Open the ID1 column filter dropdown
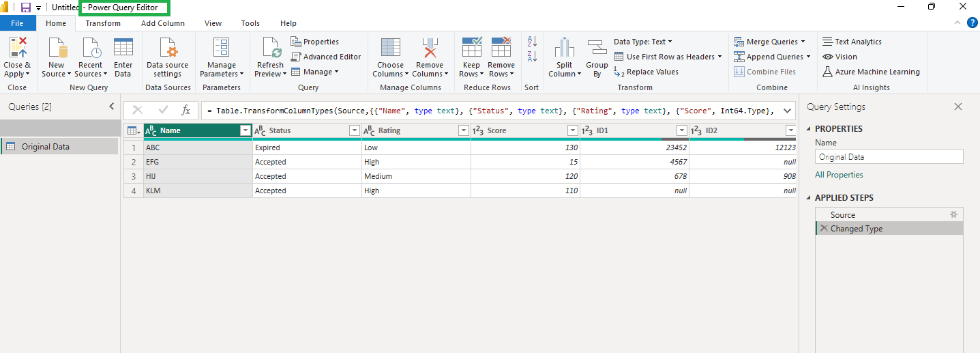Image resolution: width=980 pixels, height=353 pixels. point(681,130)
